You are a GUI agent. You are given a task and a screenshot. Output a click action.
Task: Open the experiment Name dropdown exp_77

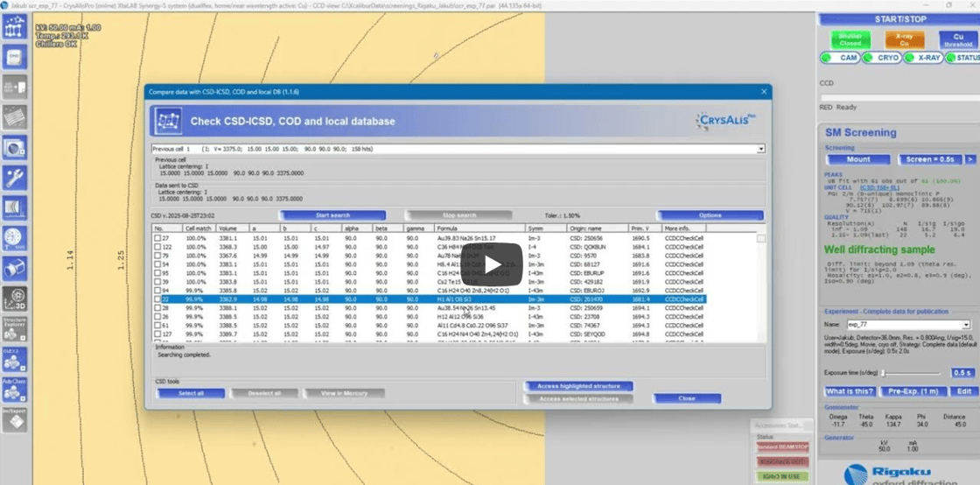click(966, 325)
